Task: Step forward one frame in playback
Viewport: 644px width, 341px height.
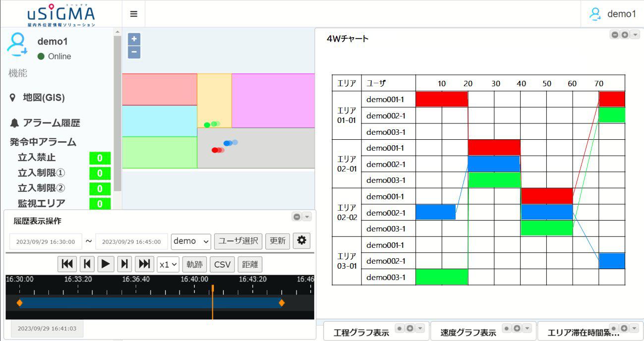Action: click(x=124, y=264)
